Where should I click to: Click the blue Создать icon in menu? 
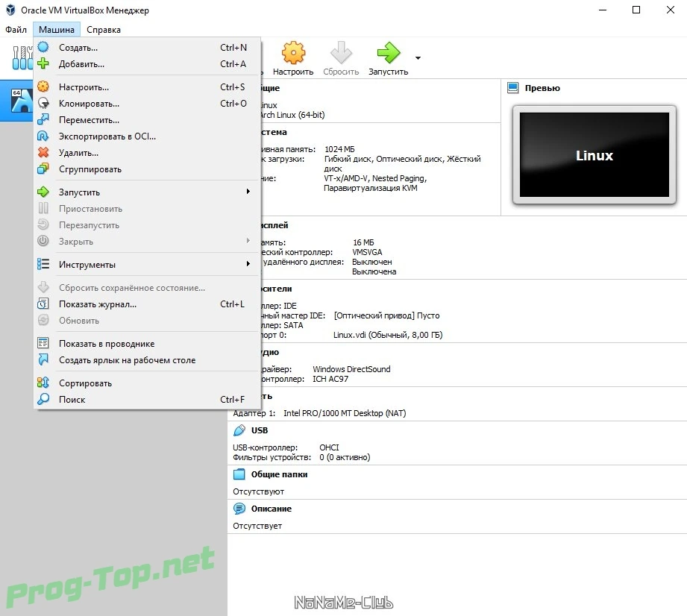pos(43,47)
